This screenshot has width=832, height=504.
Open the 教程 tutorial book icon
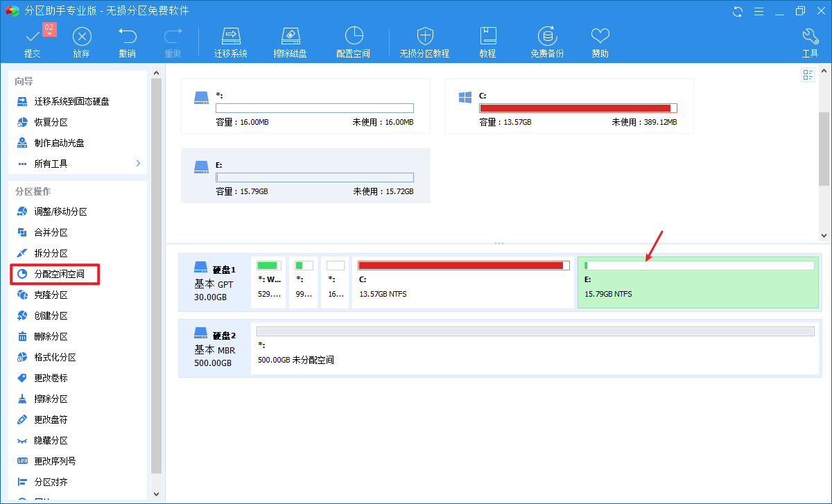point(487,36)
